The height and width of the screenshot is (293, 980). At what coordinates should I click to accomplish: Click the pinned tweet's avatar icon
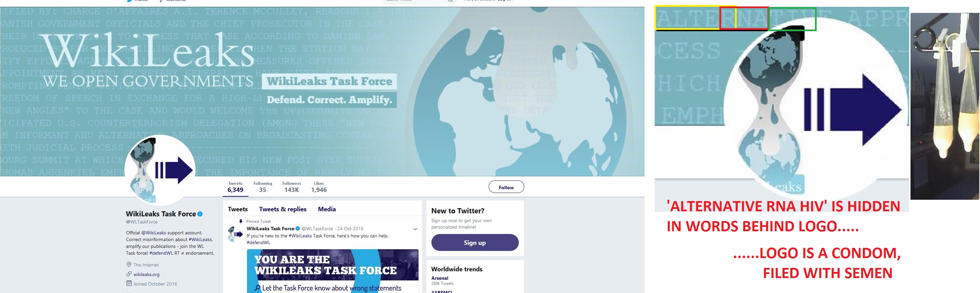pos(235,234)
